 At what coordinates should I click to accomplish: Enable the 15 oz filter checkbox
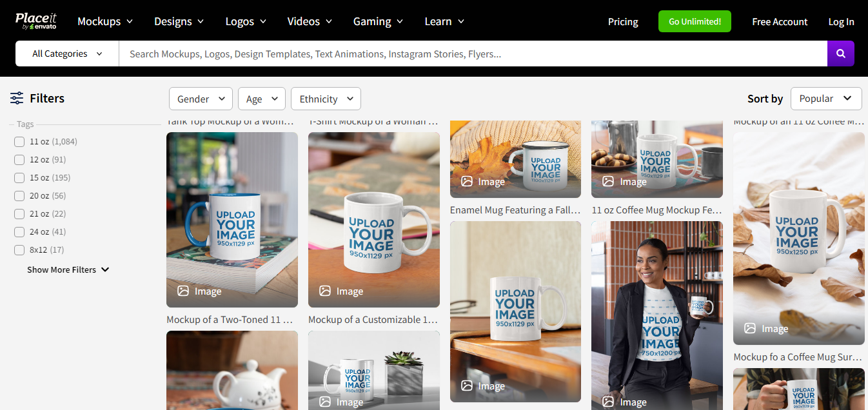[19, 177]
